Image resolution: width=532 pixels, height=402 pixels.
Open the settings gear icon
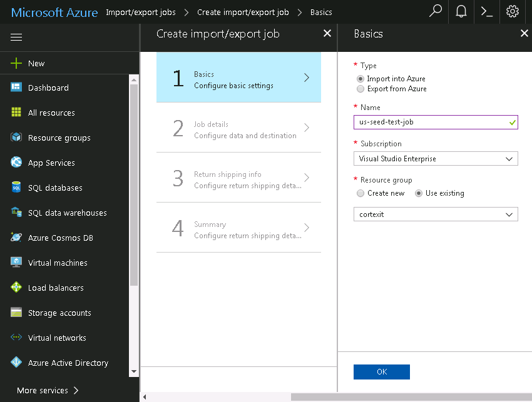click(513, 11)
